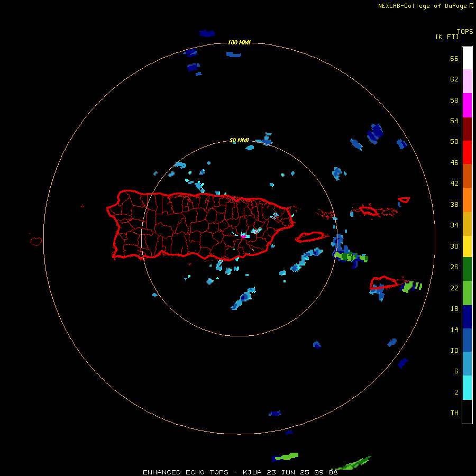Click the NEXLAB-College of DuPage credit text

[x=426, y=6]
